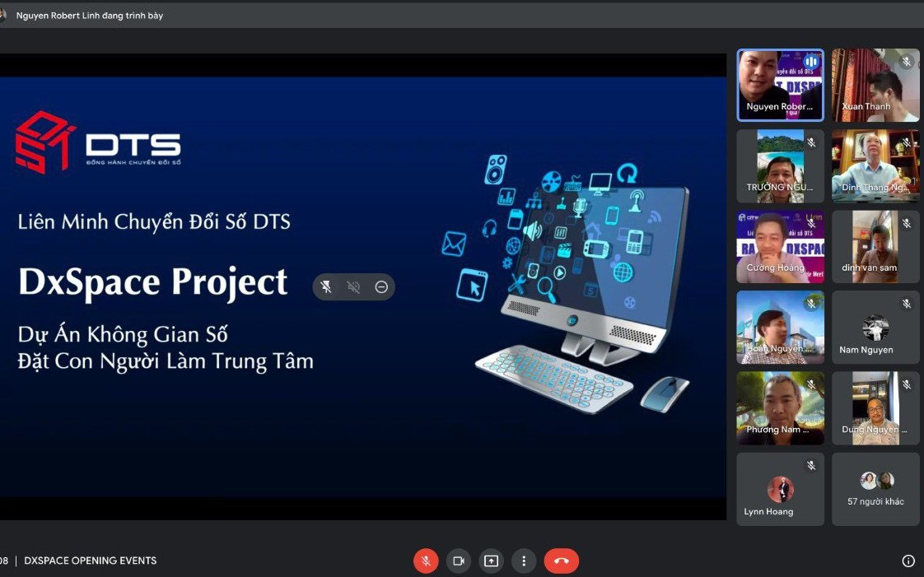Click the DXSPACE OPENING EVENTS meeting title
Screen dimensions: 924x577
(90, 561)
